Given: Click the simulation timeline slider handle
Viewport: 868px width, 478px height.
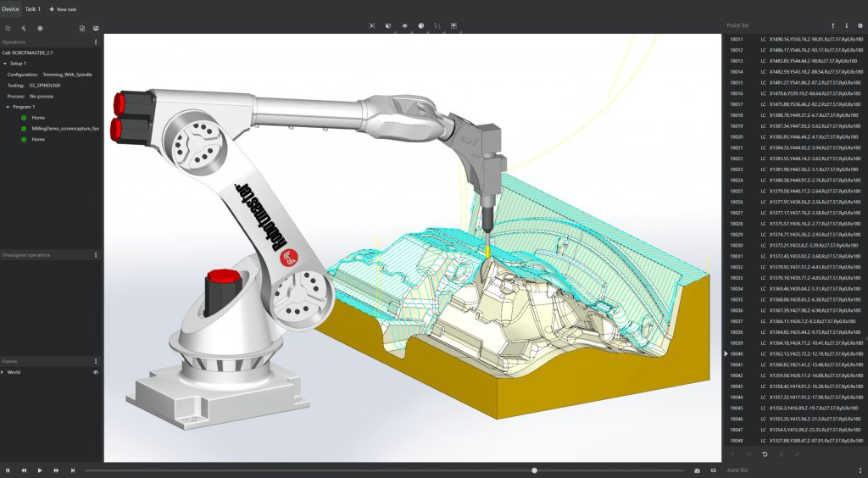Looking at the screenshot, I should point(534,470).
